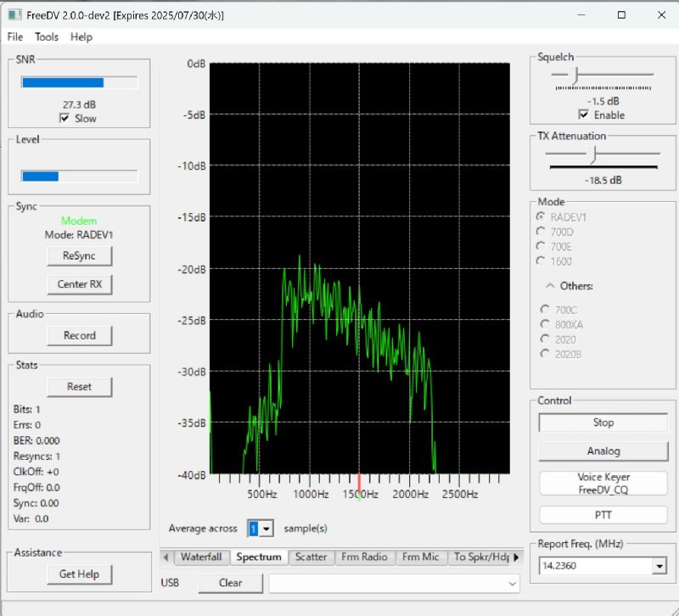This screenshot has width=679, height=616.
Task: Click the Resyncs: 1 statistic
Action: (x=36, y=456)
